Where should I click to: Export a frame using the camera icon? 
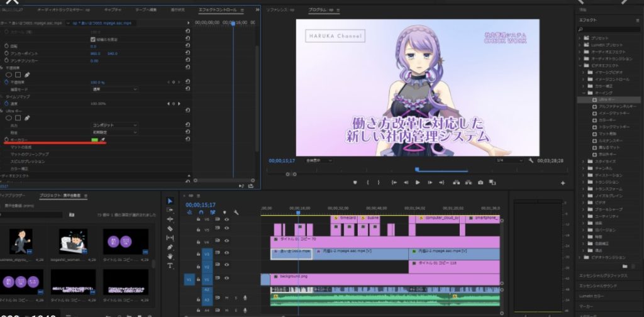coord(480,183)
